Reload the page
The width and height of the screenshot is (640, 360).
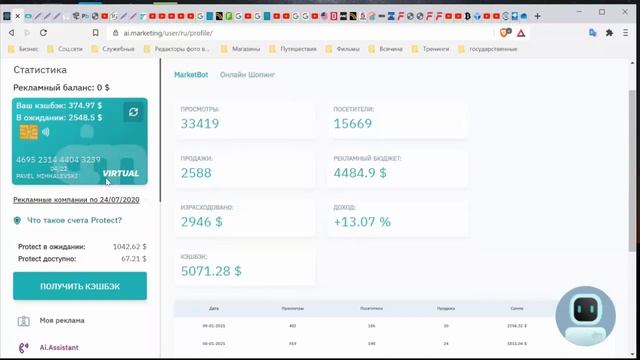click(43, 33)
